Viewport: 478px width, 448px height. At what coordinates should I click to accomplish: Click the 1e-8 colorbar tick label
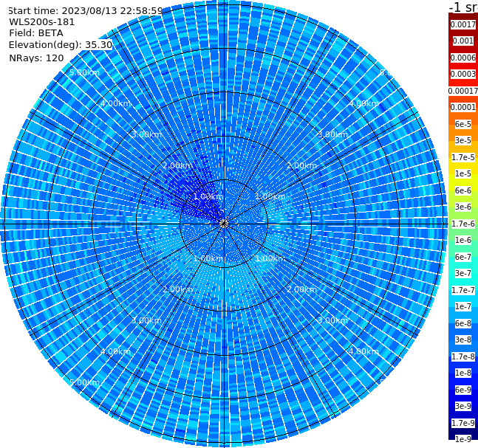pos(462,373)
